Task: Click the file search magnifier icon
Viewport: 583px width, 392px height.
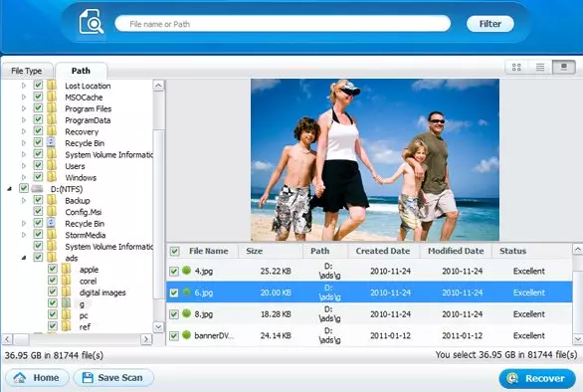Action: (x=92, y=22)
